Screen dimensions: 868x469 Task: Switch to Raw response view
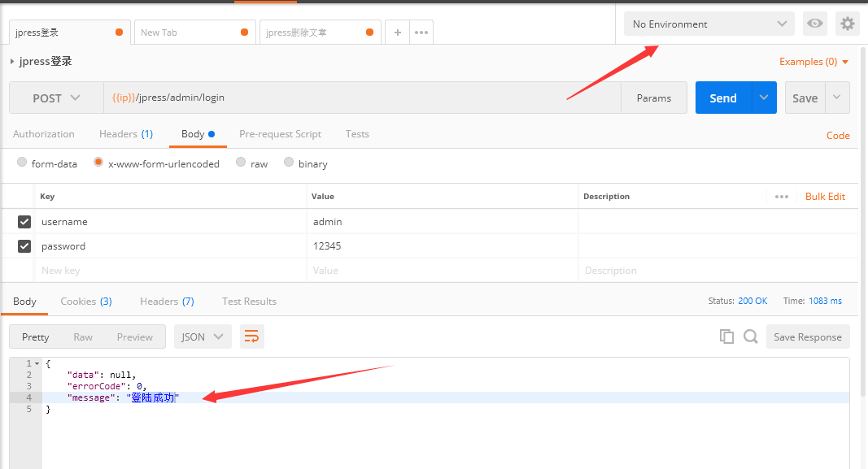click(x=83, y=337)
